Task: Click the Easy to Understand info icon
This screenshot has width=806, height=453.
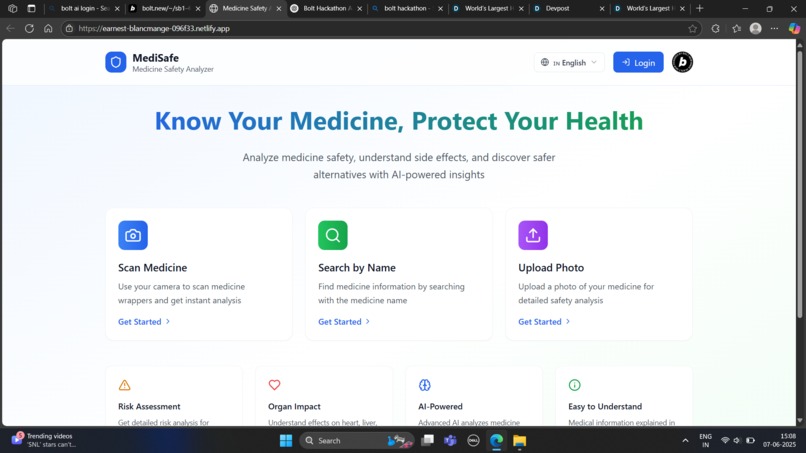Action: 574,385
